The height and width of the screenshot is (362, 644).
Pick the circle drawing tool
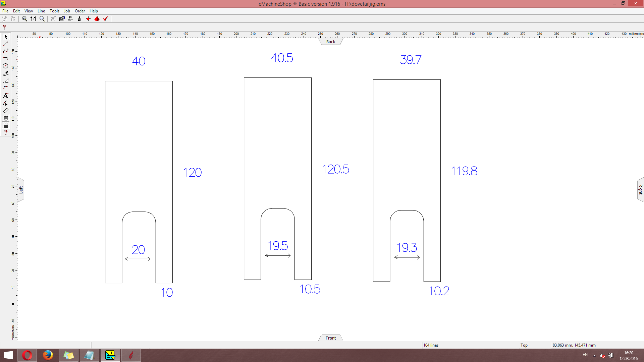pos(5,66)
